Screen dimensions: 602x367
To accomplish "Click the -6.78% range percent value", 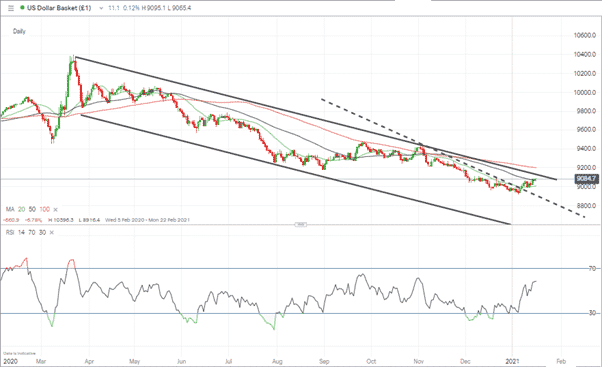I will [33, 220].
